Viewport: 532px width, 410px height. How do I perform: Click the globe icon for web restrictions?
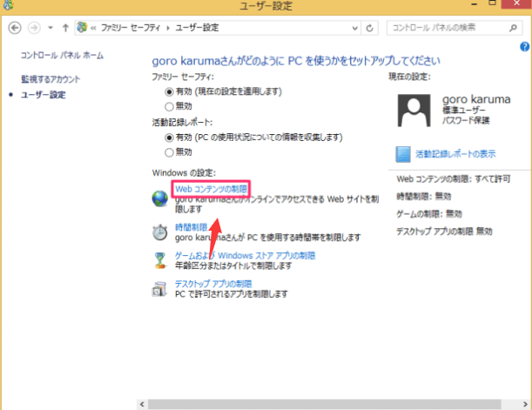[x=160, y=198]
